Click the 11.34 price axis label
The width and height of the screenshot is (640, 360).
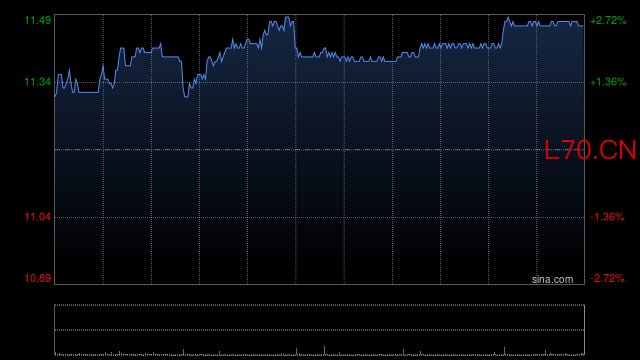38,82
